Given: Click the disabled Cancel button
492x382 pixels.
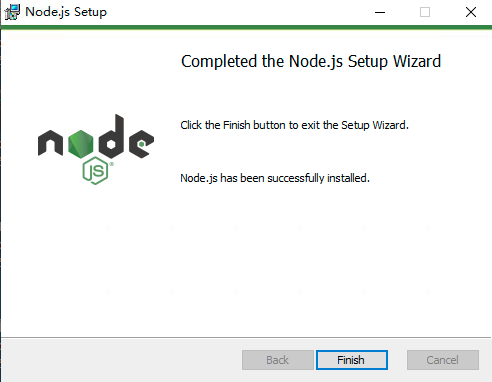Looking at the screenshot, I should pyautogui.click(x=443, y=360).
